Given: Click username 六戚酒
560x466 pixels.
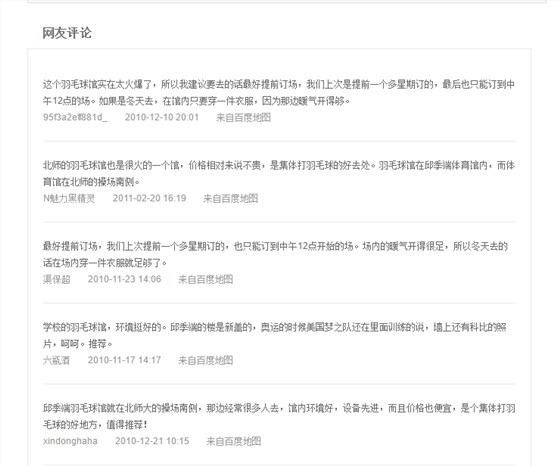Looking at the screenshot, I should pyautogui.click(x=56, y=360).
